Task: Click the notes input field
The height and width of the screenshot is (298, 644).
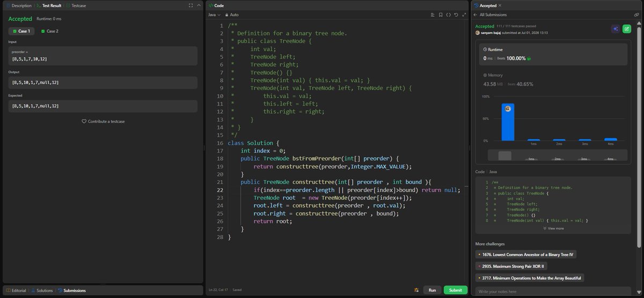Action: coord(553,292)
